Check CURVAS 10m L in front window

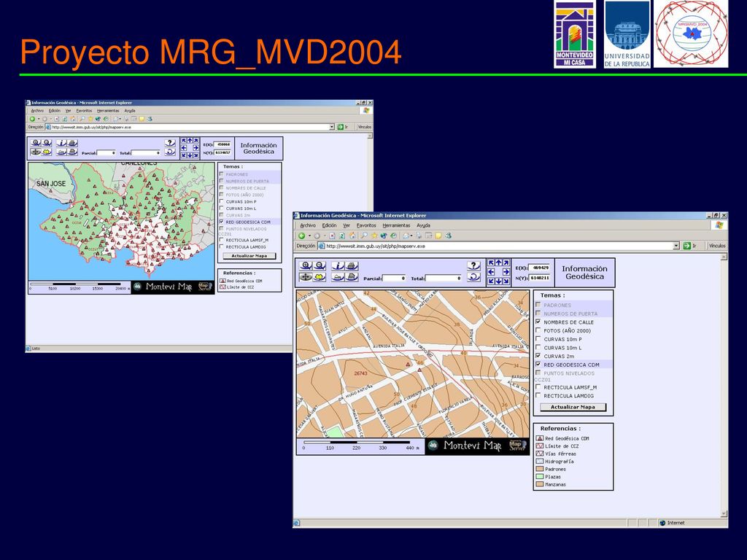tap(538, 348)
